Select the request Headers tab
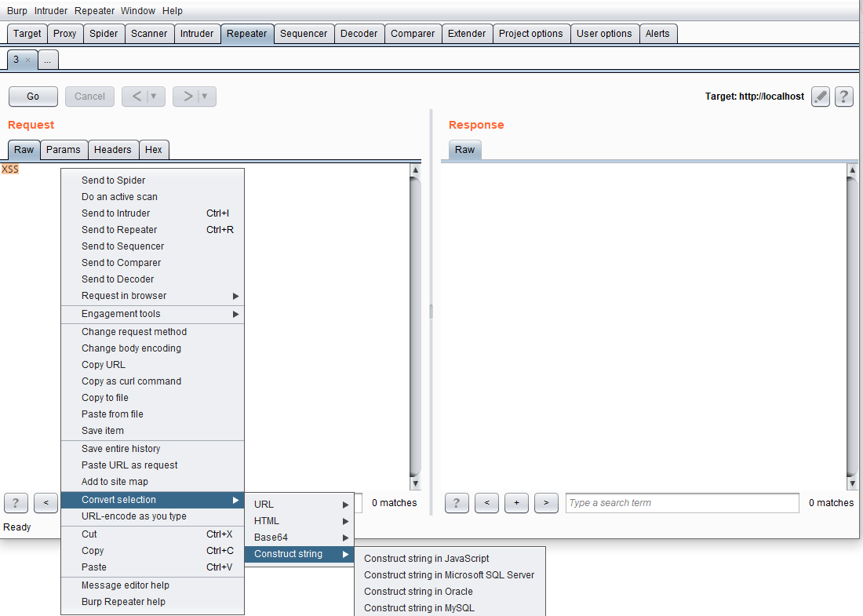This screenshot has width=863, height=616. (x=113, y=150)
